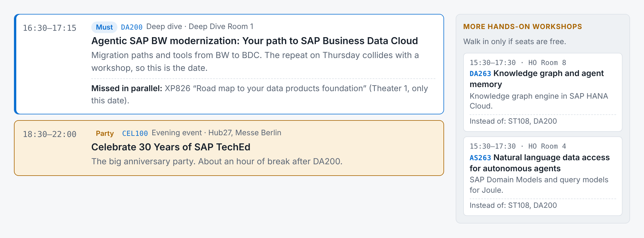The height and width of the screenshot is (238, 644).
Task: Click Instead of ST108, DA200 under AS263
Action: coord(513,205)
